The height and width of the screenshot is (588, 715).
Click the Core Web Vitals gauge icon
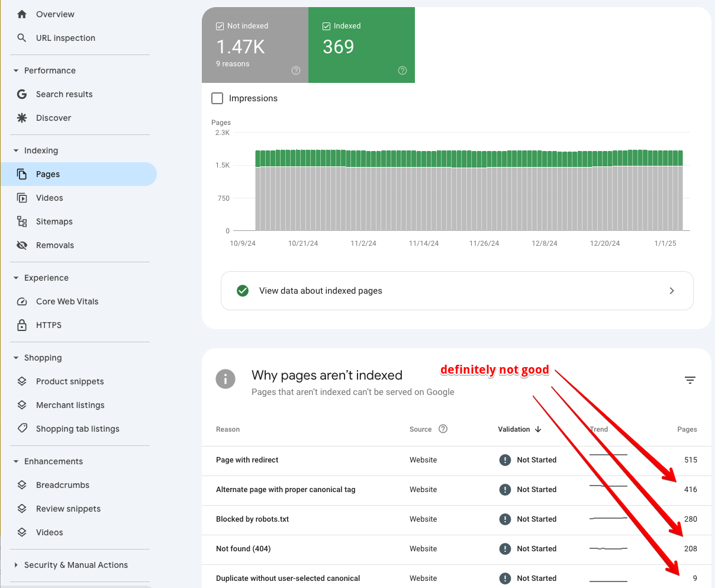click(x=22, y=301)
